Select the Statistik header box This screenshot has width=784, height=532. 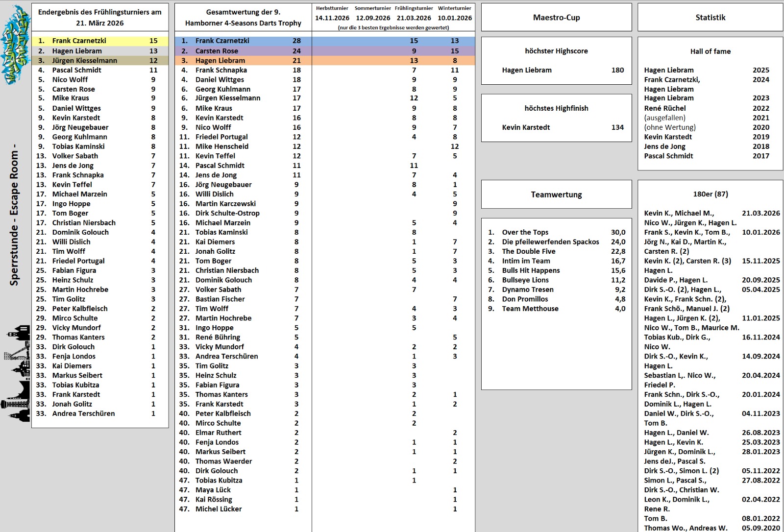pos(710,18)
